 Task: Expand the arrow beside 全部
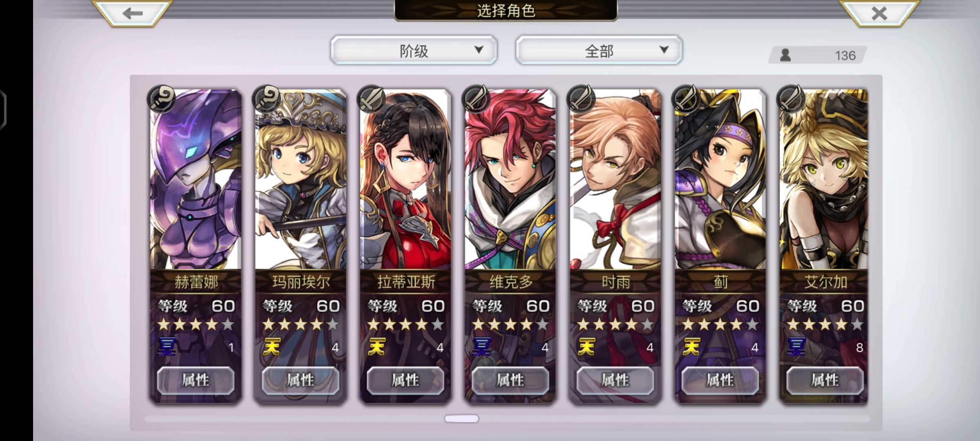(664, 50)
